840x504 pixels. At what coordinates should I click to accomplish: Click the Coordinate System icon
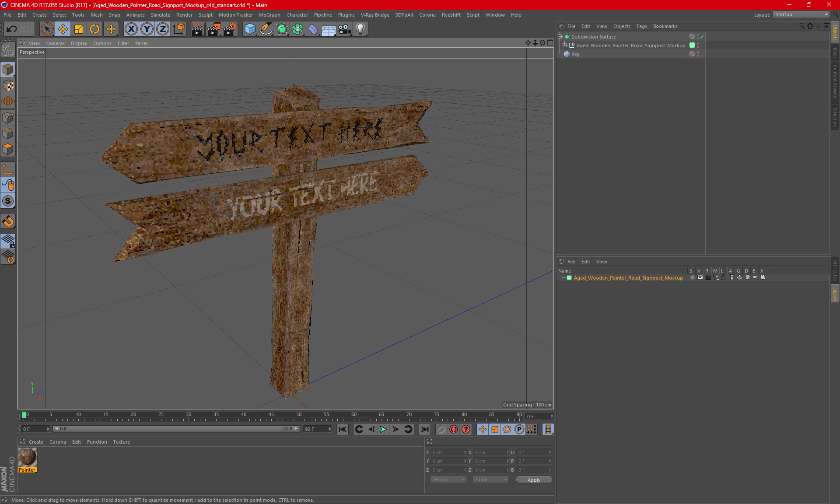pyautogui.click(x=179, y=29)
